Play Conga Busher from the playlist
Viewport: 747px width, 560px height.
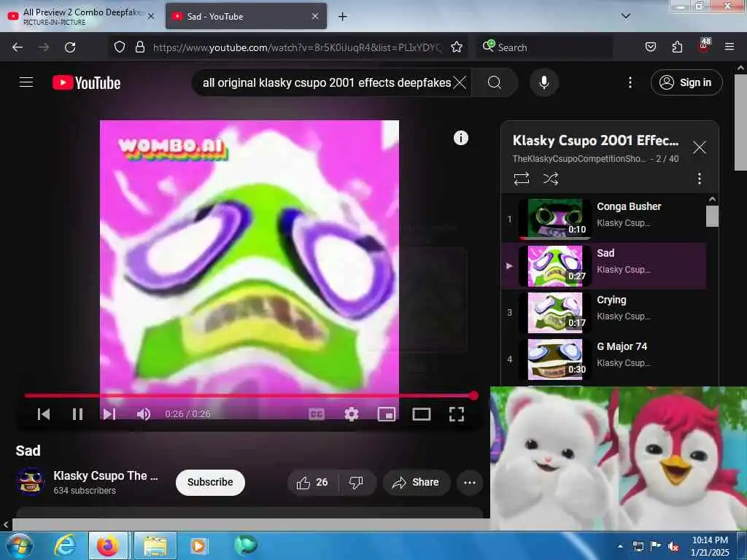pyautogui.click(x=603, y=219)
